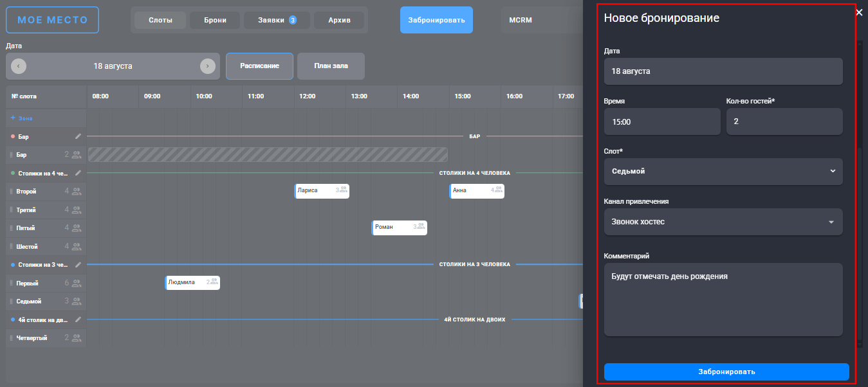Submit with bottom Забронировать button
868x387 pixels.
(x=726, y=372)
